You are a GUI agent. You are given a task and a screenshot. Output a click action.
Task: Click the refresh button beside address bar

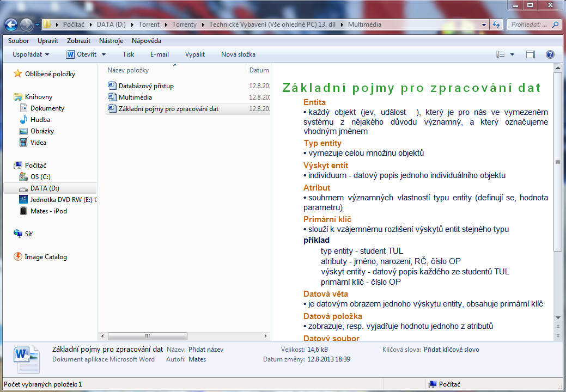pos(496,24)
